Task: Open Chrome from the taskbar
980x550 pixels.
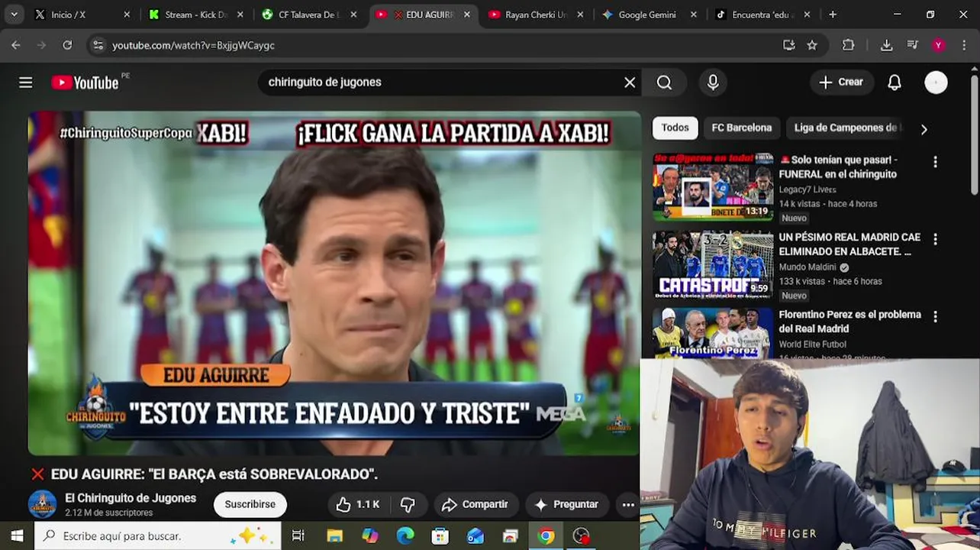Action: pos(546,536)
